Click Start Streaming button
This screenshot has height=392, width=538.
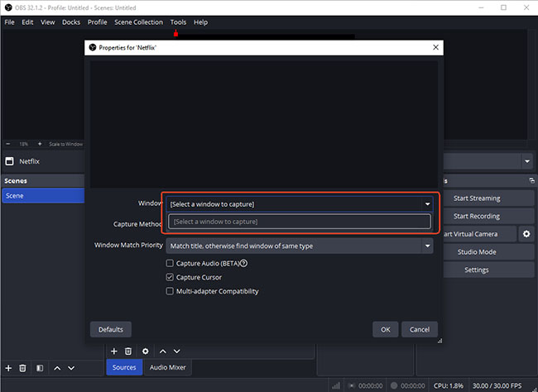pyautogui.click(x=488, y=198)
